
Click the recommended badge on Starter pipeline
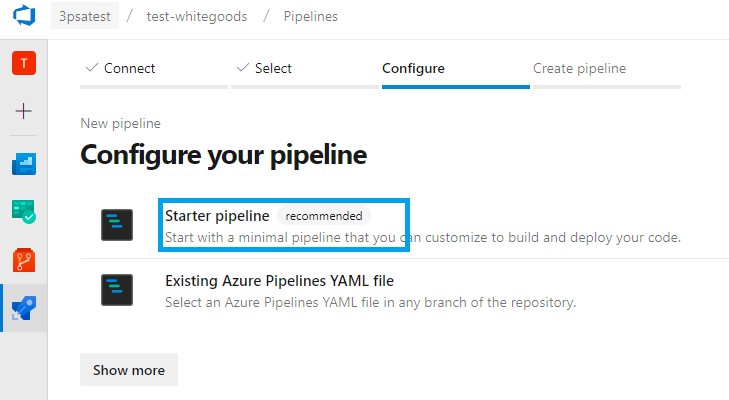tap(323, 215)
